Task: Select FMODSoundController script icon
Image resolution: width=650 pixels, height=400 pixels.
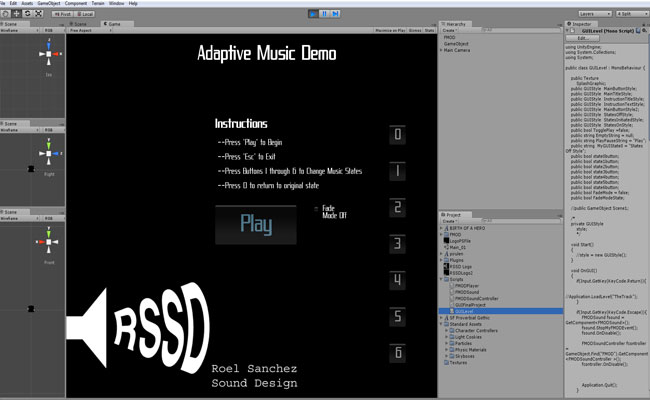Action: click(x=452, y=298)
